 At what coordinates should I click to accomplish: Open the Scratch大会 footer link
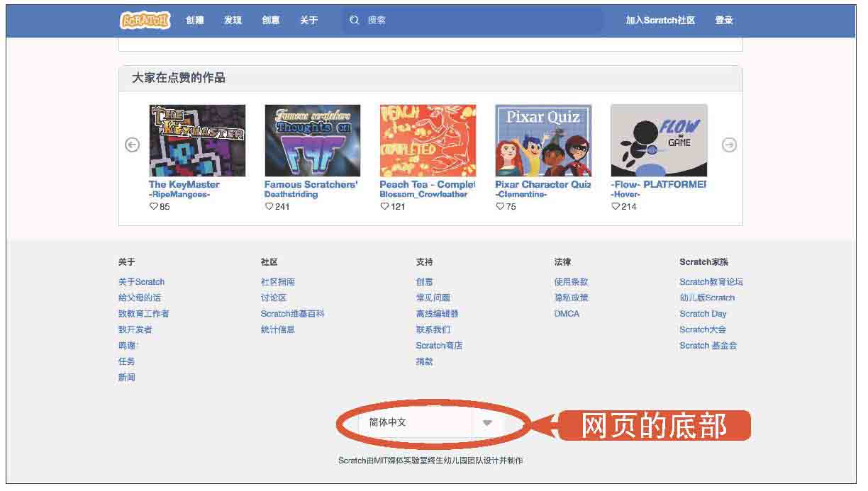point(703,329)
